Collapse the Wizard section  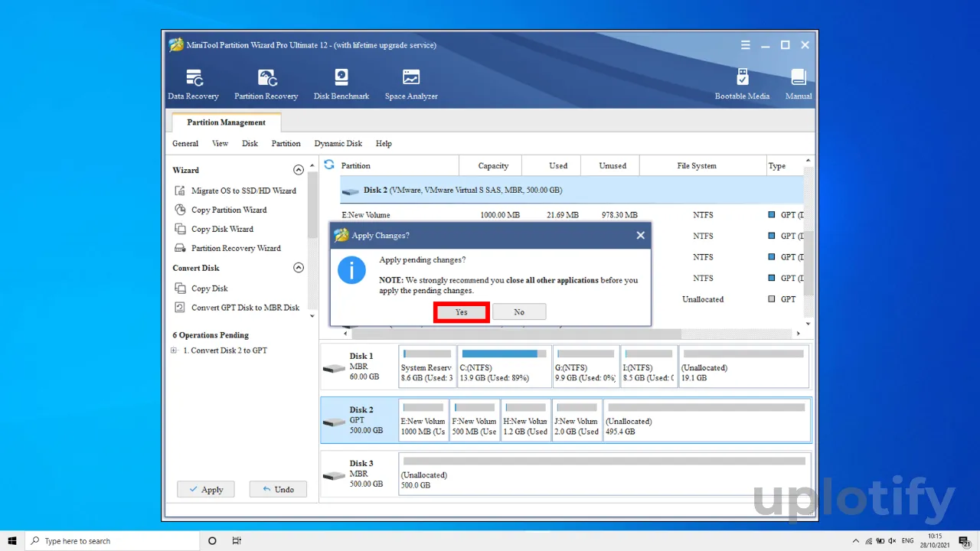[299, 170]
